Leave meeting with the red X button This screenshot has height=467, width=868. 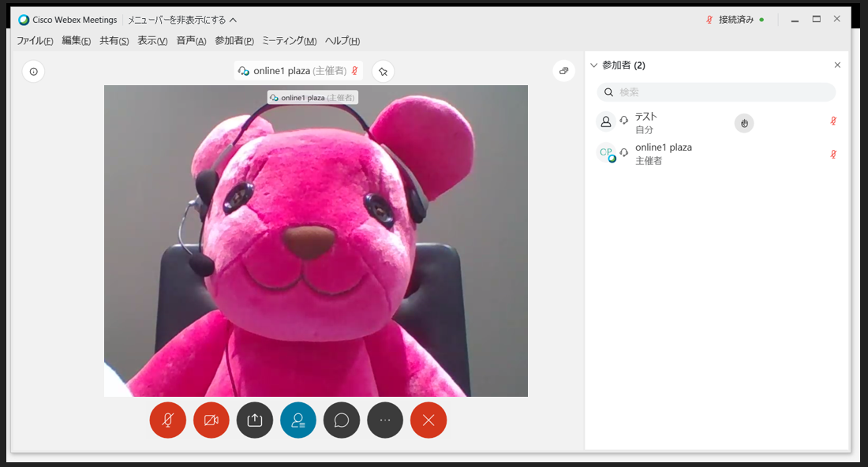pos(428,420)
